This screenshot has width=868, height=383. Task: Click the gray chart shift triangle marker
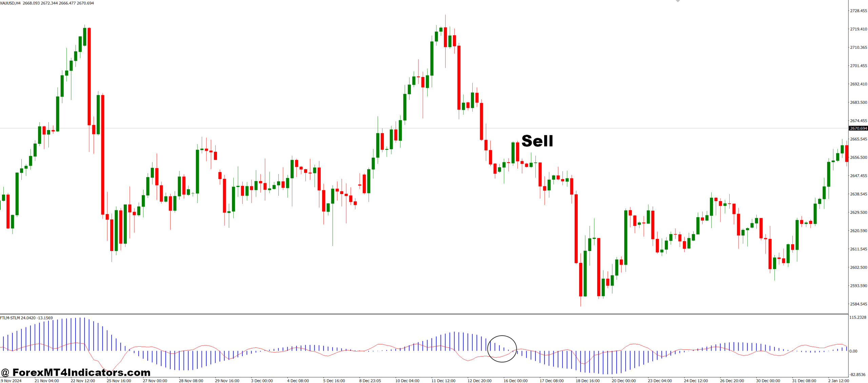click(x=677, y=1)
